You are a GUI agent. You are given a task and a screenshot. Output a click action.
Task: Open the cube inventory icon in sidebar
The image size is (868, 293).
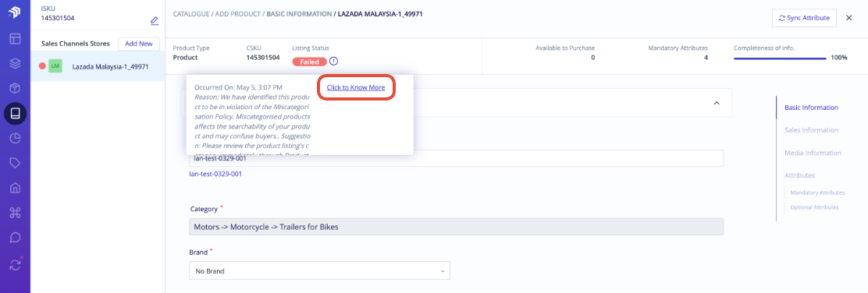pyautogui.click(x=15, y=89)
